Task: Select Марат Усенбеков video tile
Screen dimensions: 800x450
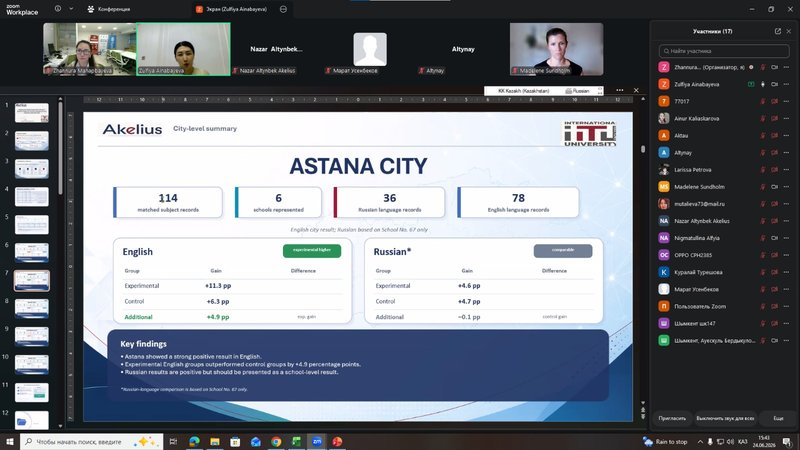Action: coord(370,49)
